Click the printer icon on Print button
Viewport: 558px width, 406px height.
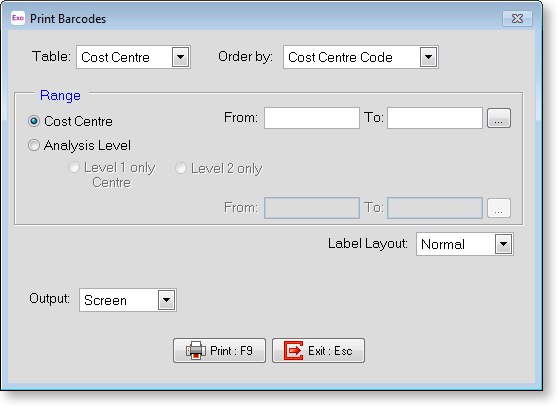point(195,350)
